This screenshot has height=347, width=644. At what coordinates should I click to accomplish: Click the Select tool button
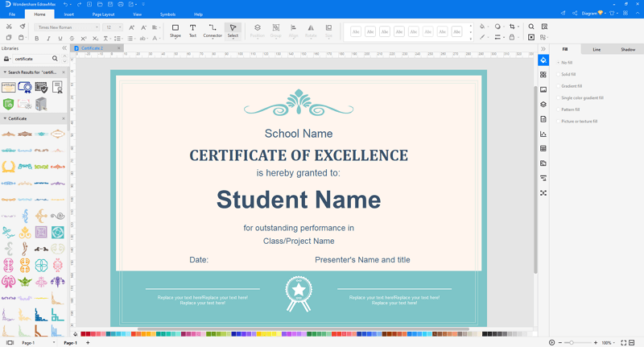click(x=233, y=31)
